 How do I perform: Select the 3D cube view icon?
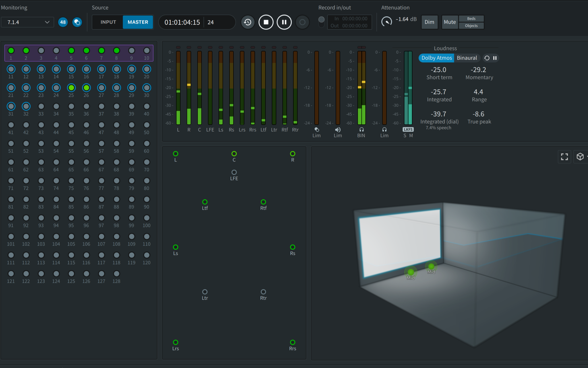(x=580, y=157)
